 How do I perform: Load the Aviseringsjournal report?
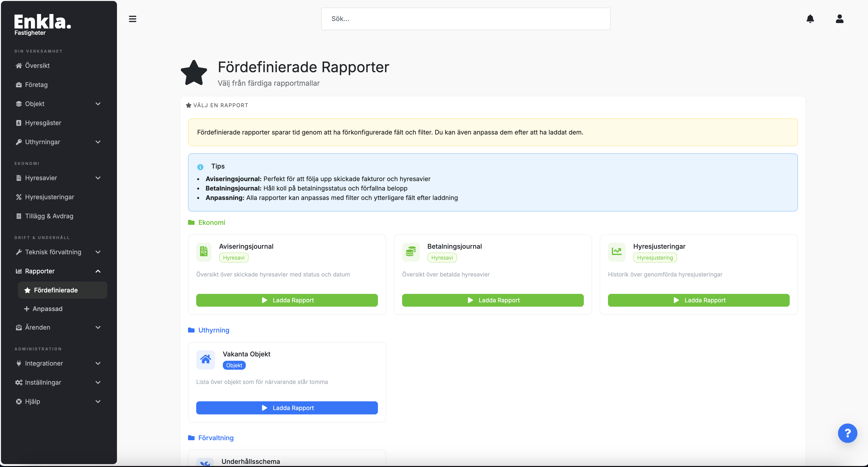(287, 300)
